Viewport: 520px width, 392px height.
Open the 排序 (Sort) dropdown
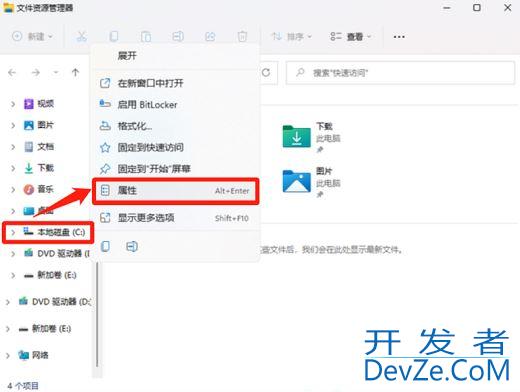pyautogui.click(x=292, y=36)
